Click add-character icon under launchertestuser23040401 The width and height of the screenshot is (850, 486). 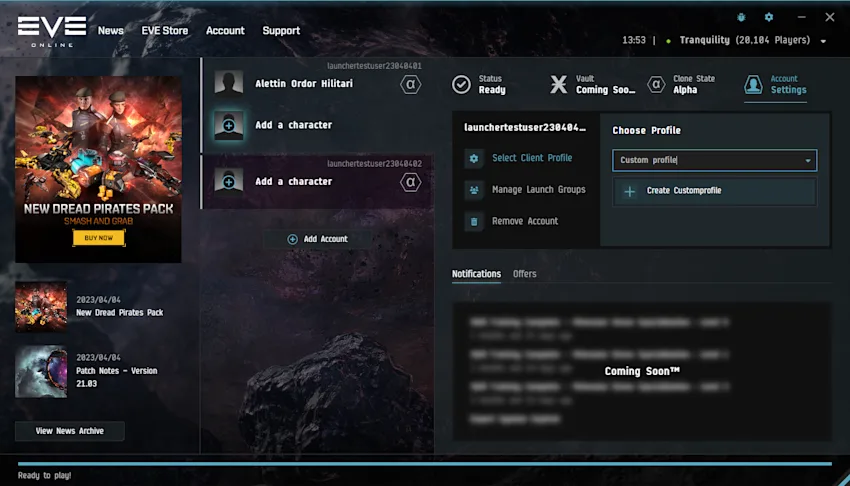pyautogui.click(x=229, y=125)
